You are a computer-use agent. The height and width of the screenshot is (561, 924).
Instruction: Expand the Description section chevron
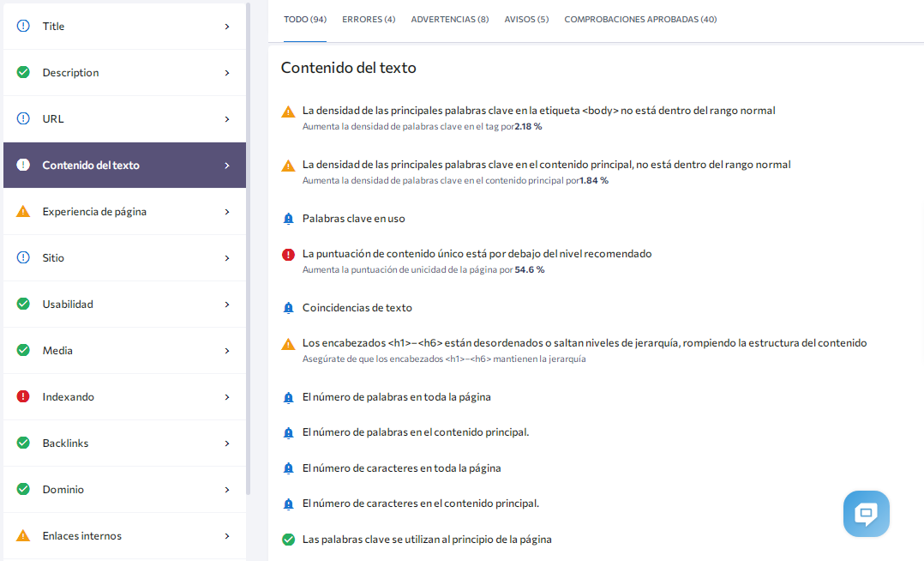click(x=227, y=73)
